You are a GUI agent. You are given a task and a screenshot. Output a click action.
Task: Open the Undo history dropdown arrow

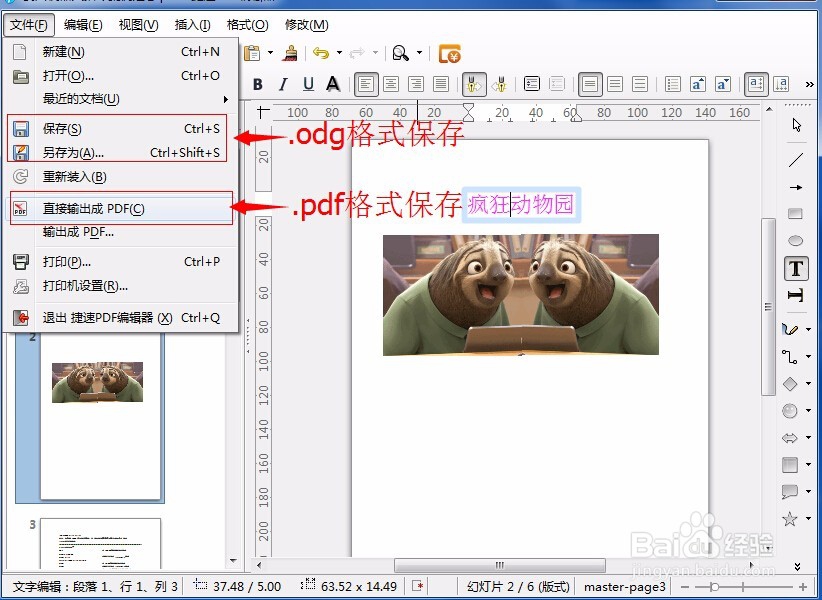click(x=339, y=52)
